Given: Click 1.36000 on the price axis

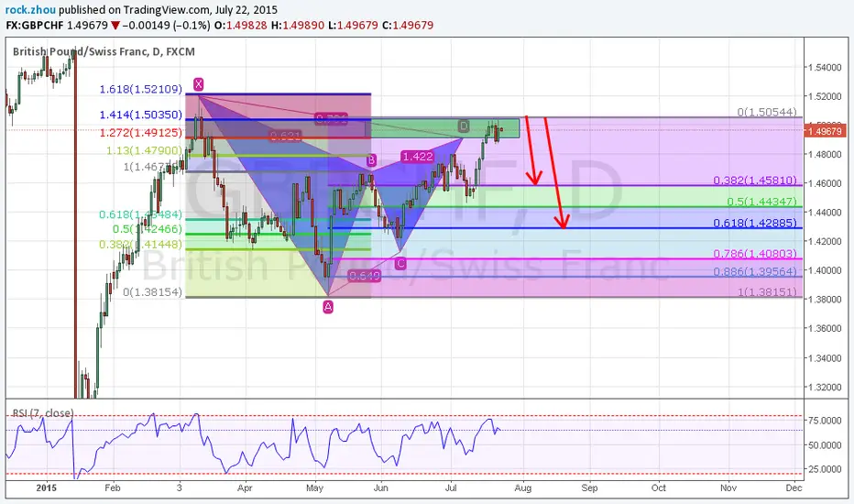Looking at the screenshot, I should click(x=825, y=329).
